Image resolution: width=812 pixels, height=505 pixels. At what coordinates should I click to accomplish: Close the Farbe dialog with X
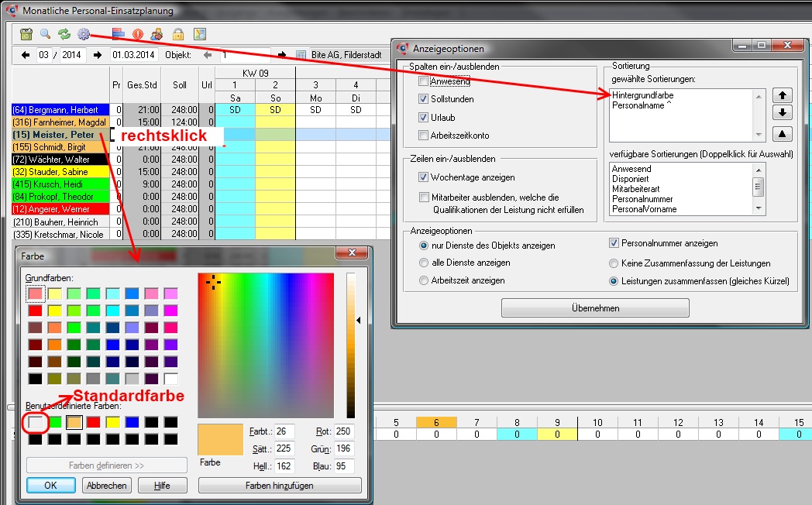click(352, 252)
